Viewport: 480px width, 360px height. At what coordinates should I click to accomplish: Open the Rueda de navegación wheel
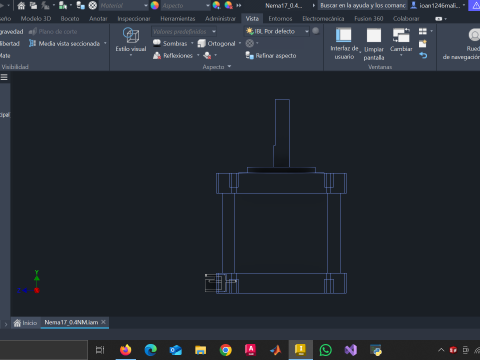click(474, 35)
